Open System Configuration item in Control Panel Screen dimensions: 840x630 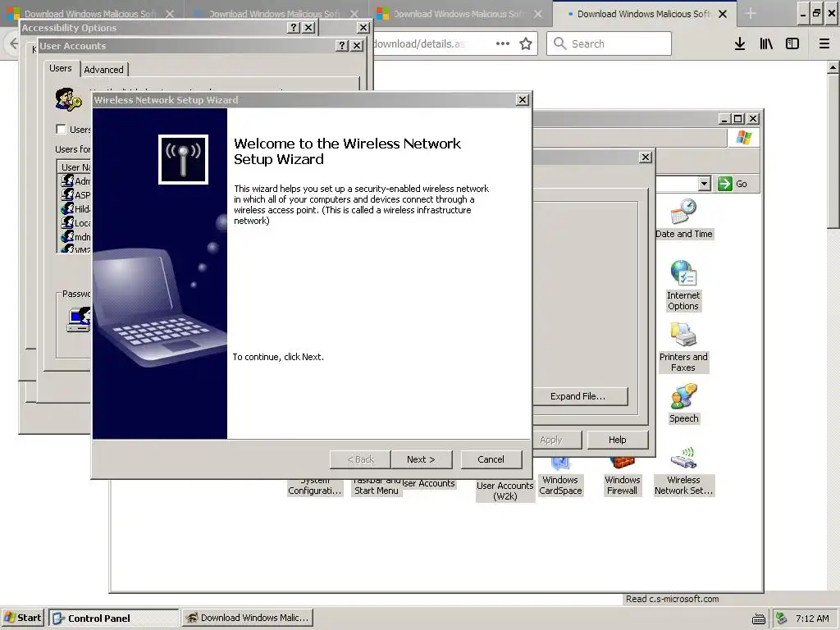314,487
